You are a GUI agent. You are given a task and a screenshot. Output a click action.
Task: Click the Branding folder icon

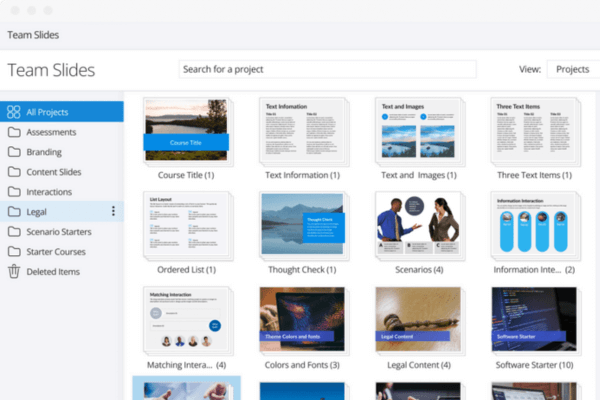pyautogui.click(x=14, y=152)
